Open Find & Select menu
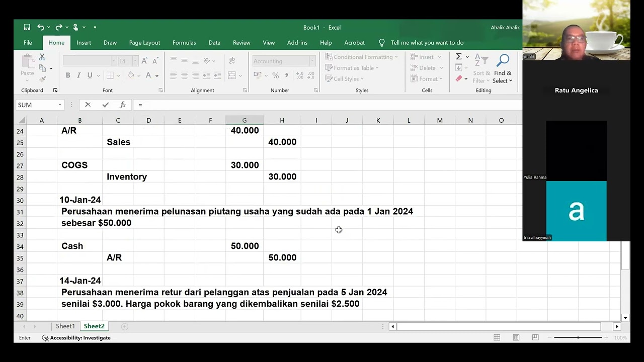 [x=502, y=68]
